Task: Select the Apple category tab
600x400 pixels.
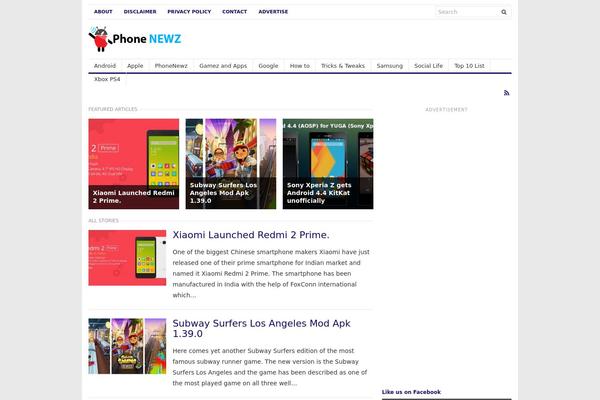Action: [135, 66]
